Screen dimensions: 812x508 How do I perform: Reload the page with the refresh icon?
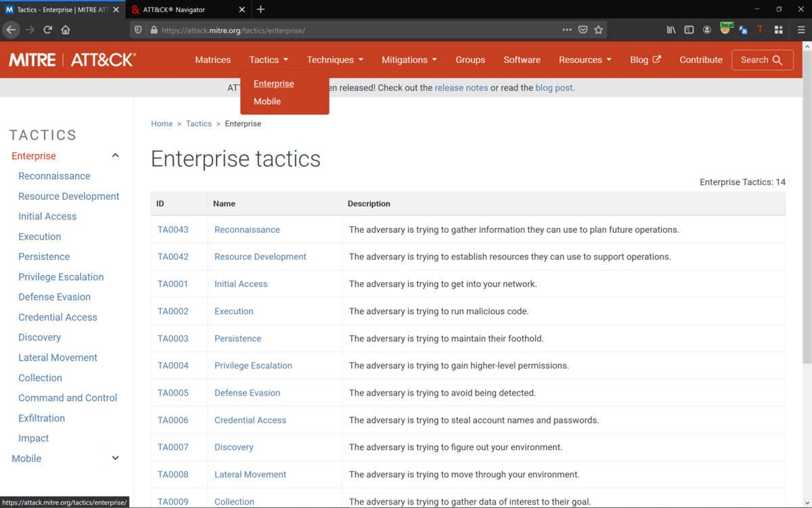47,30
